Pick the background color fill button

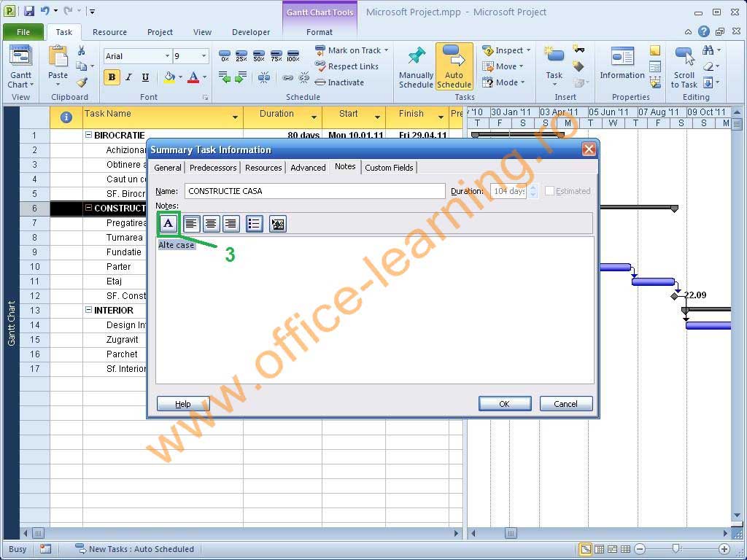coord(169,77)
